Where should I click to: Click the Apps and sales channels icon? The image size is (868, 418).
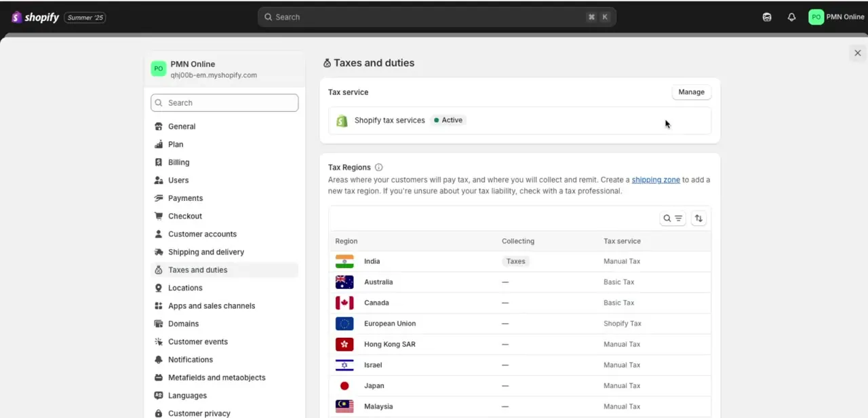159,306
